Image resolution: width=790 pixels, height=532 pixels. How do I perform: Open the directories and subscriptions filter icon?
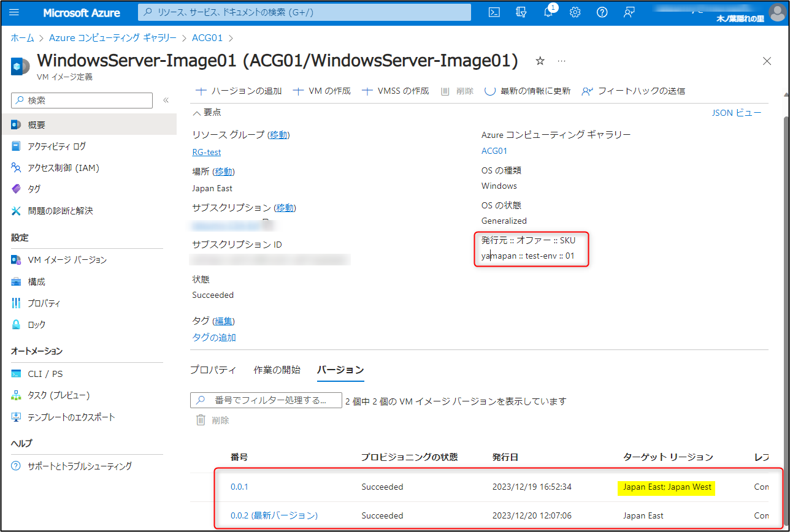click(521, 12)
